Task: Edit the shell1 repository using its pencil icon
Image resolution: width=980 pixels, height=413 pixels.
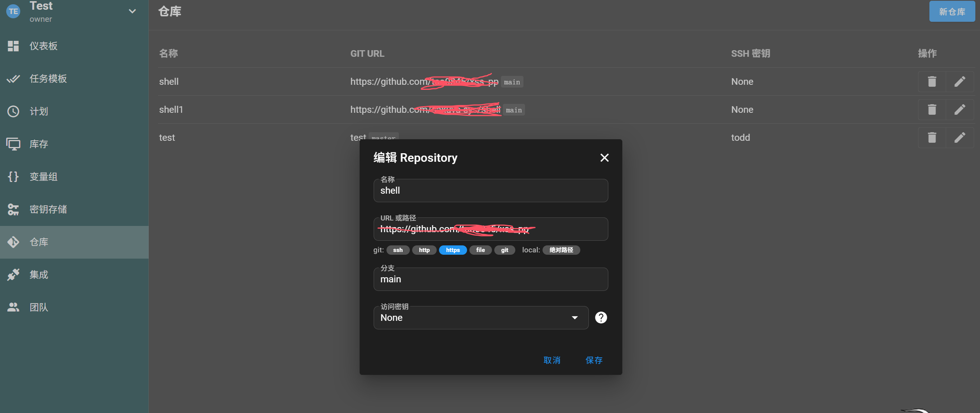Action: pos(960,110)
